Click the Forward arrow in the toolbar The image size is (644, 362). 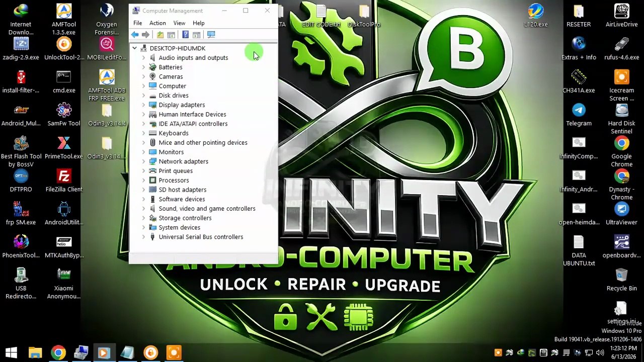(x=145, y=35)
